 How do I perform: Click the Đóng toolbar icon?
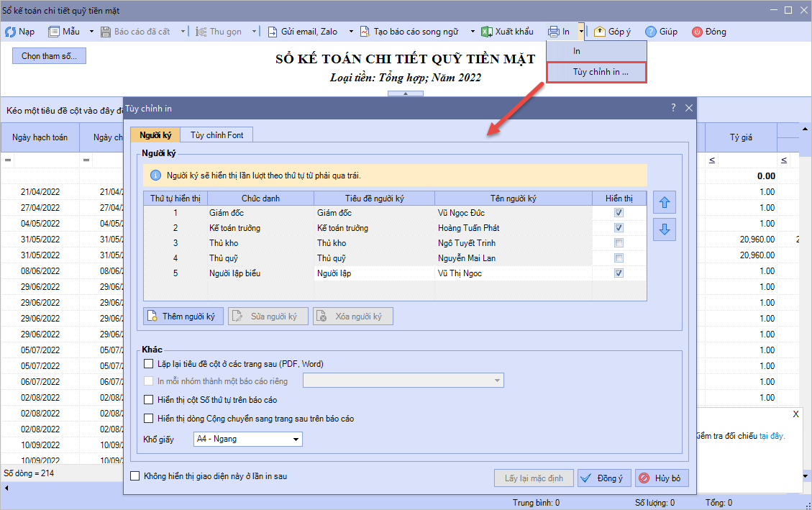(x=697, y=32)
